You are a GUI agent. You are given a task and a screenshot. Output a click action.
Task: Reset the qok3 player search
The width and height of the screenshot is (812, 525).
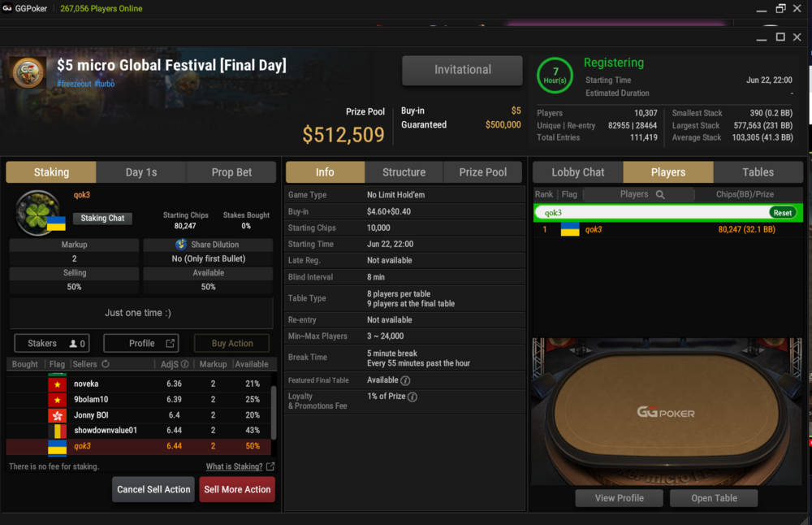coord(782,212)
